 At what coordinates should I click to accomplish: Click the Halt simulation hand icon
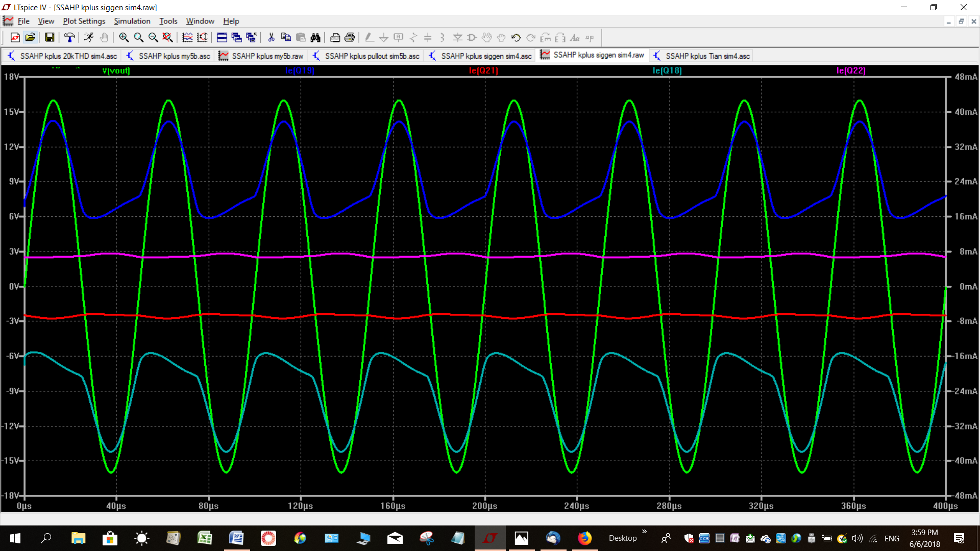(104, 37)
